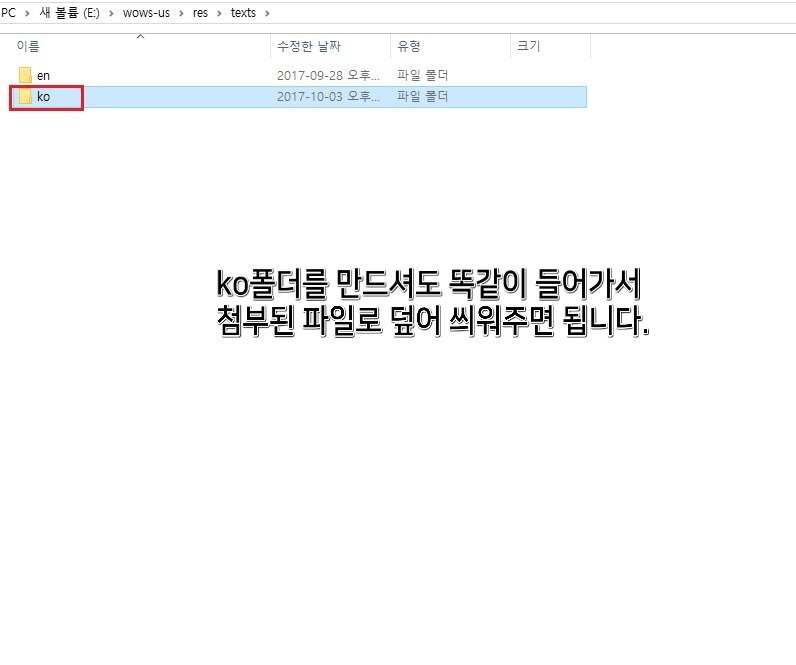The height and width of the screenshot is (665, 796).
Task: Expand chevron after PC breadcrumb
Action: coord(27,14)
